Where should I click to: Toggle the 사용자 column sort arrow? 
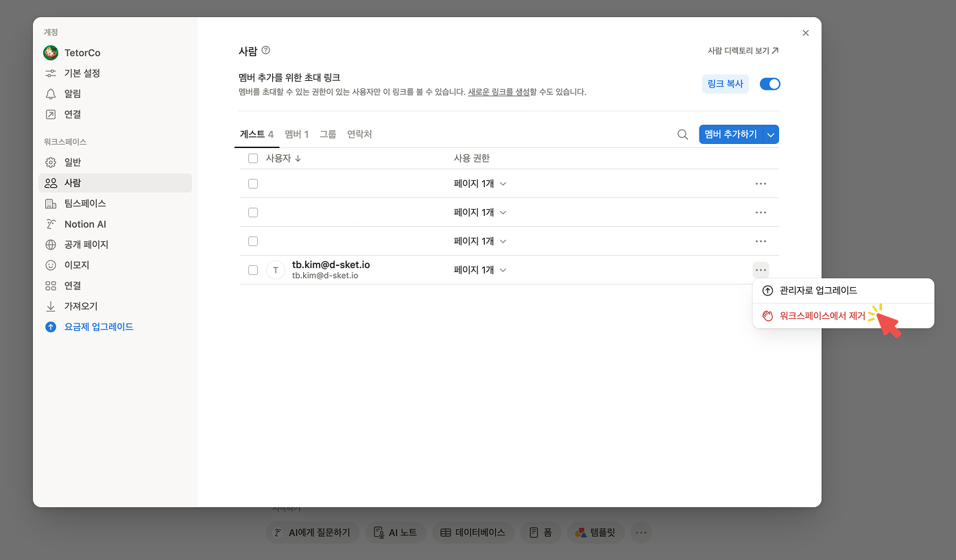pyautogui.click(x=299, y=158)
